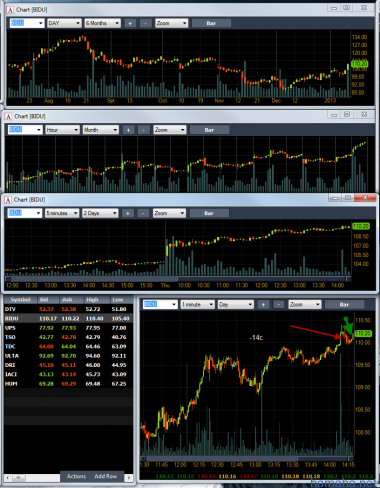Open the DAY interval dropdown
This screenshot has height=488, width=380.
(x=64, y=23)
